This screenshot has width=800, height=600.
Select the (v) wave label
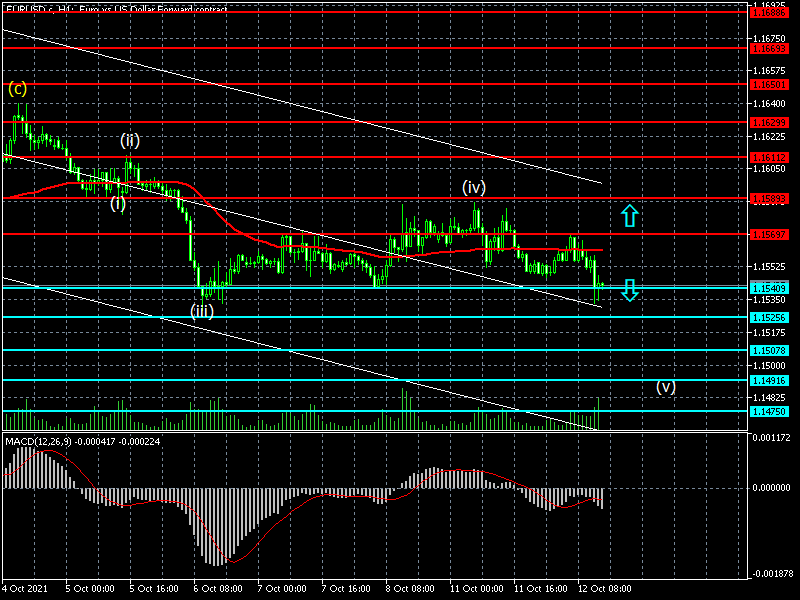pyautogui.click(x=666, y=386)
